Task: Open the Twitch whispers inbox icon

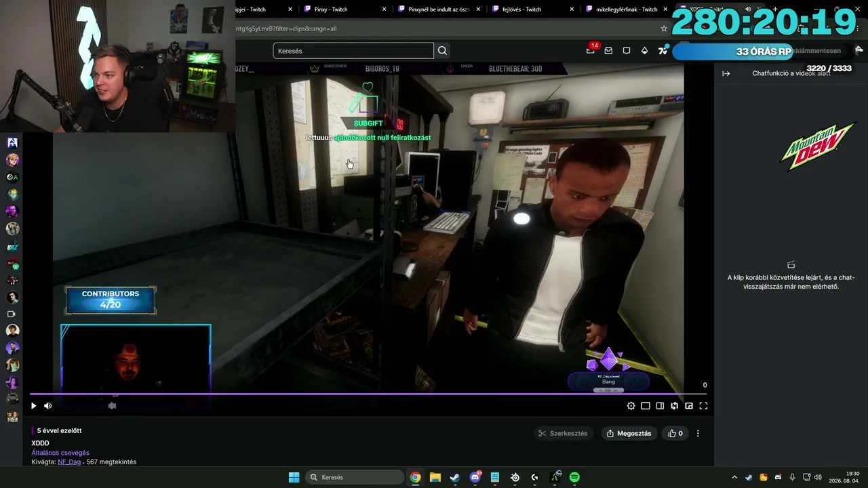Action: click(608, 51)
